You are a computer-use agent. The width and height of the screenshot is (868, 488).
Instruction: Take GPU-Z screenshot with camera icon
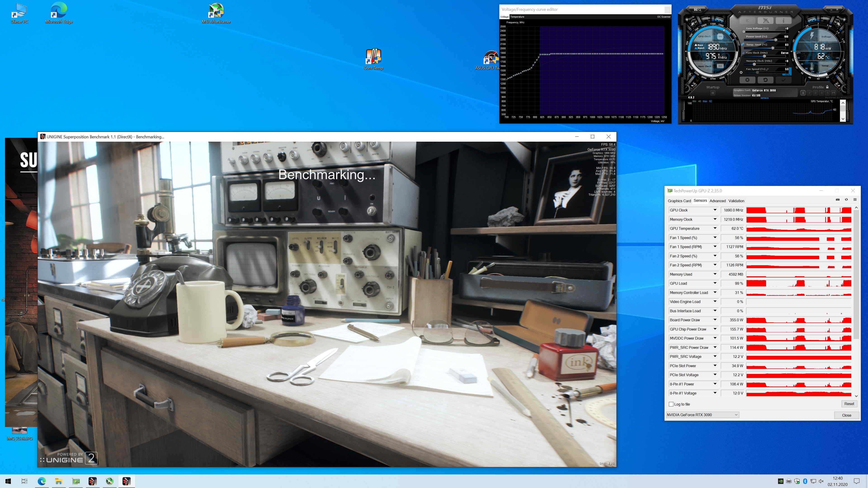point(837,200)
